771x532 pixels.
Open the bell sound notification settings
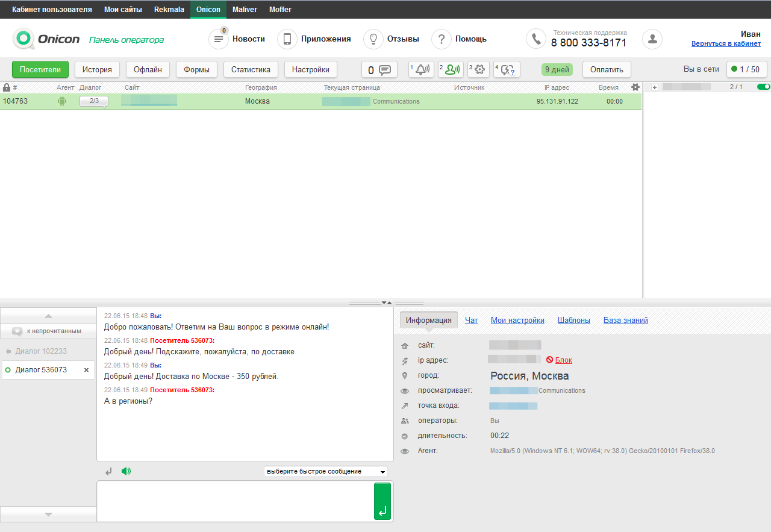[421, 69]
